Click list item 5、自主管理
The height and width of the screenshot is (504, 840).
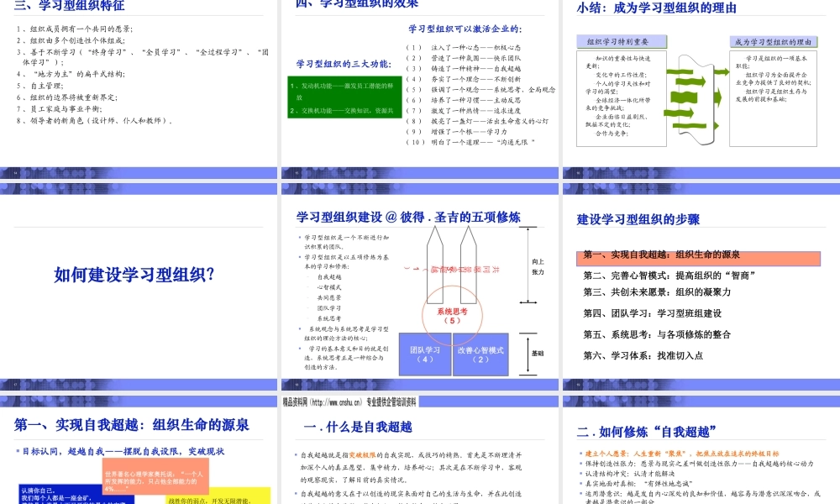pos(39,86)
